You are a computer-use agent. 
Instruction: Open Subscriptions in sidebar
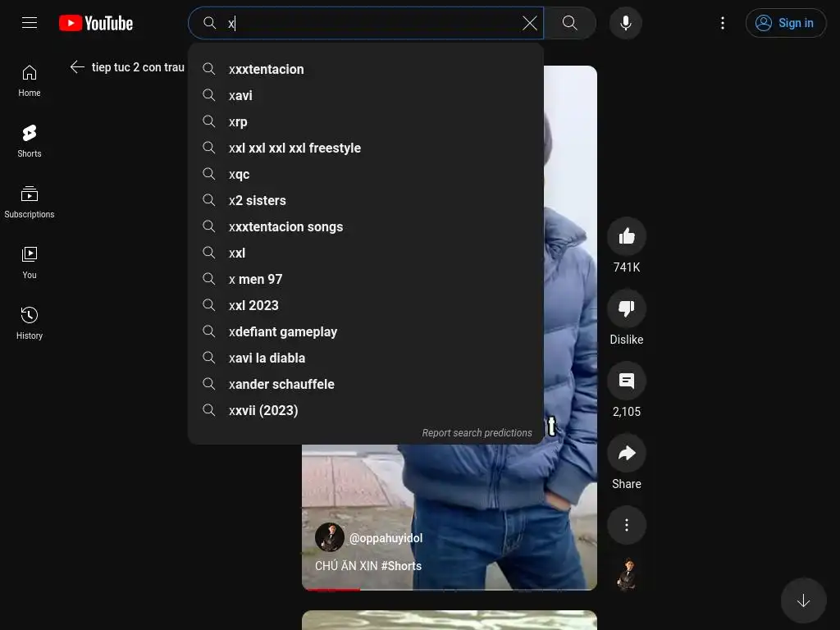pos(30,202)
